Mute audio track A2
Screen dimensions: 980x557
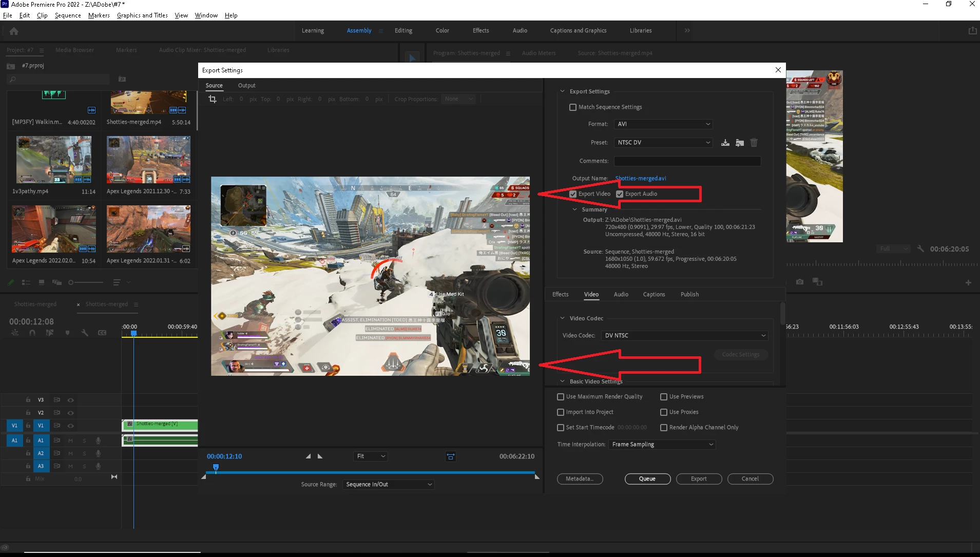tap(70, 453)
